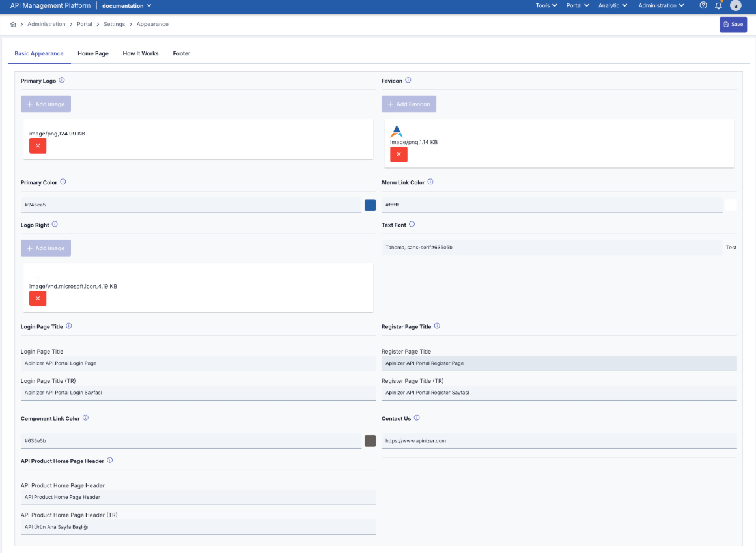Click info icon beside Favicon label
This screenshot has width=756, height=553.
(408, 80)
